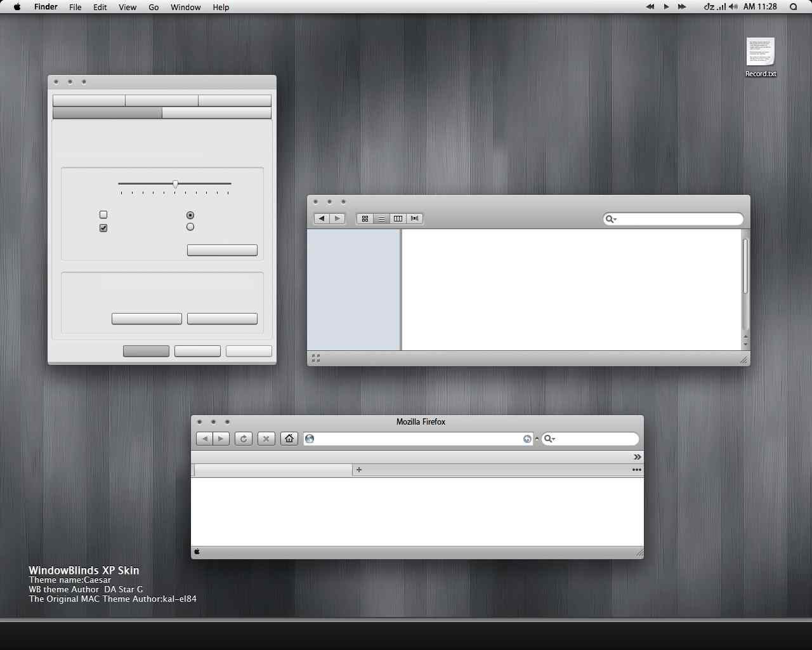Image resolution: width=812 pixels, height=650 pixels.
Task: Select the third tab in the dialog window
Action: [235, 100]
